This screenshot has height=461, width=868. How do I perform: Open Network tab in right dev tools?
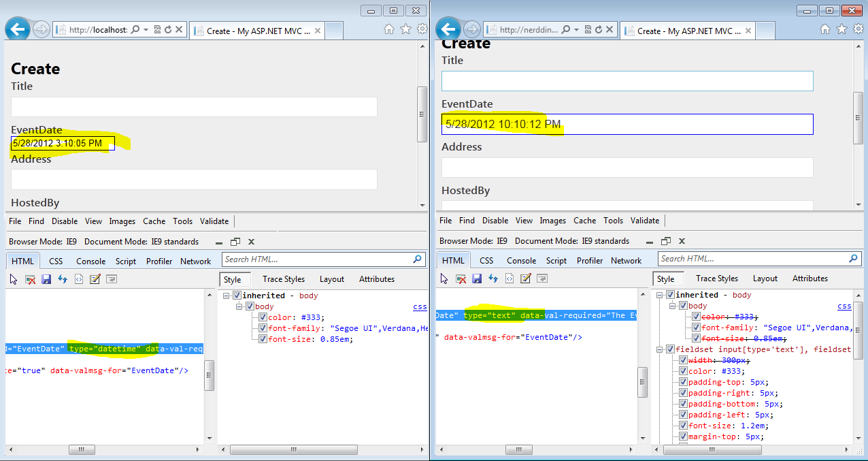click(627, 261)
